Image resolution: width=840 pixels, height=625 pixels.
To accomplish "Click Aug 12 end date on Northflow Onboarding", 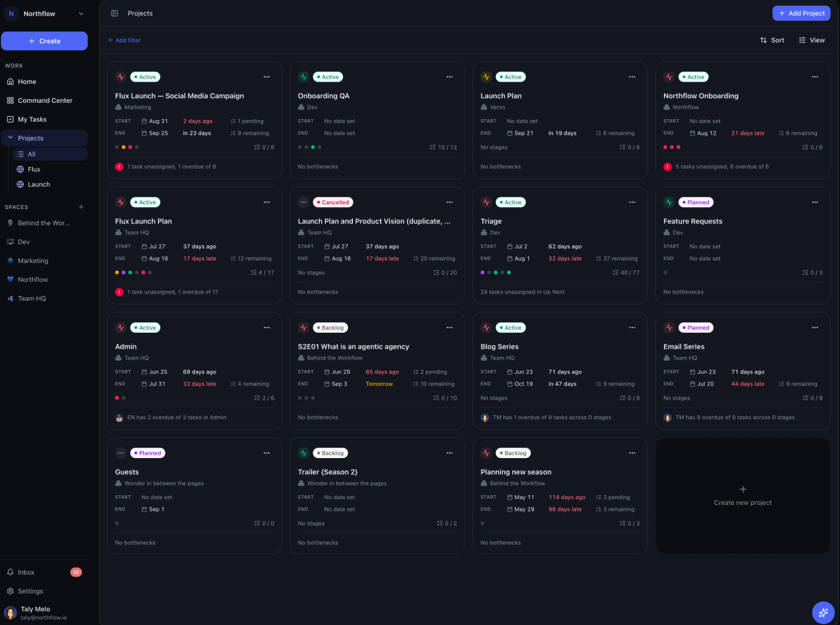I will click(703, 133).
